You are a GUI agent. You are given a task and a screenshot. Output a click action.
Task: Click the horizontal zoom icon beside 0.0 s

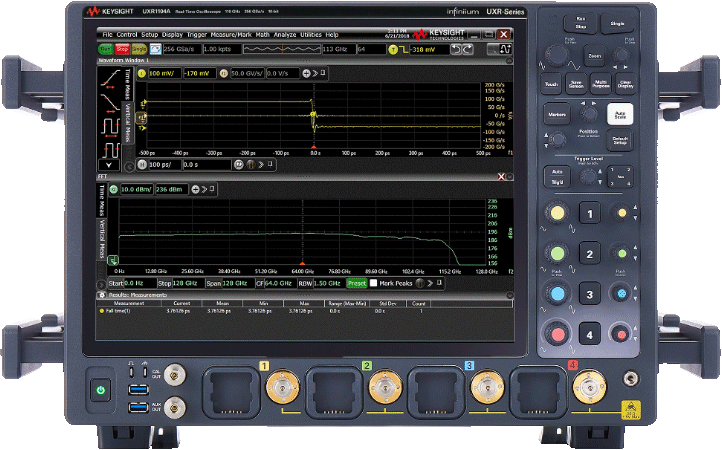click(x=239, y=164)
